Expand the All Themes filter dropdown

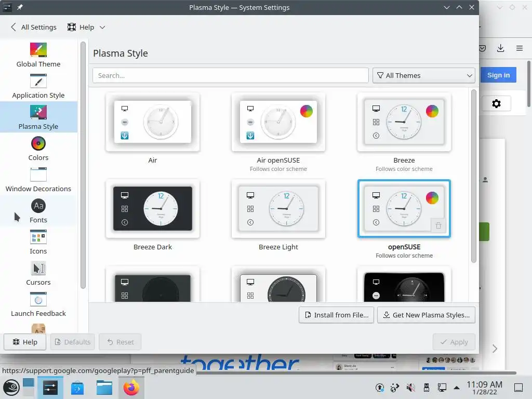pos(424,75)
